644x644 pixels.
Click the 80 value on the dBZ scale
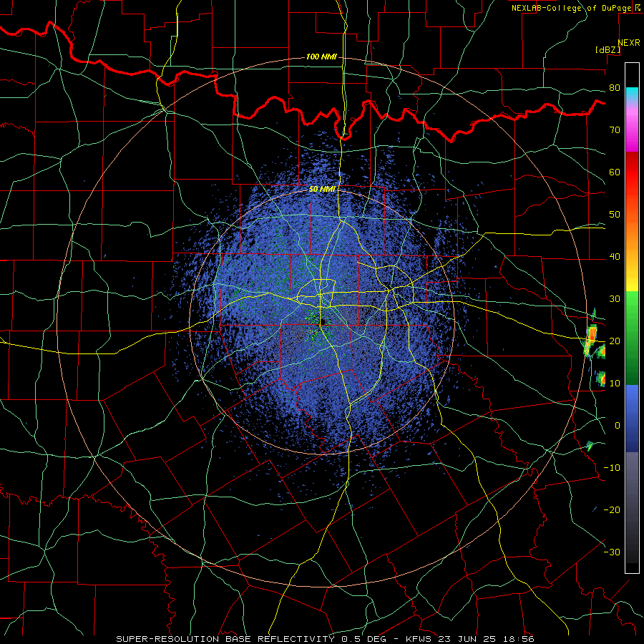[615, 88]
